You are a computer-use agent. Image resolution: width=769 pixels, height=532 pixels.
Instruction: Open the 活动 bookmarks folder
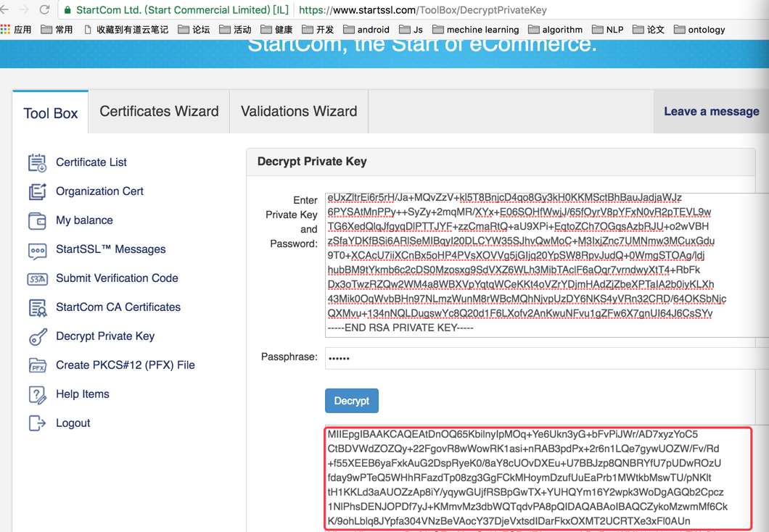pos(235,30)
